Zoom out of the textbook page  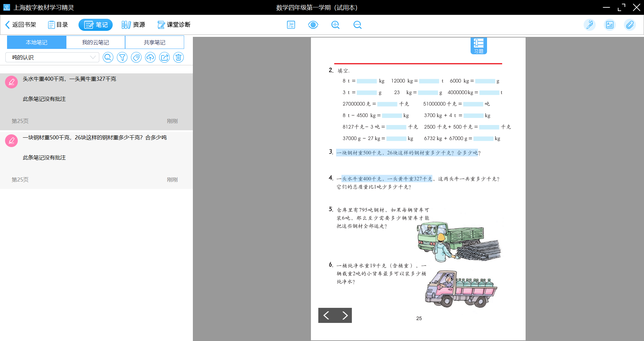pyautogui.click(x=357, y=25)
